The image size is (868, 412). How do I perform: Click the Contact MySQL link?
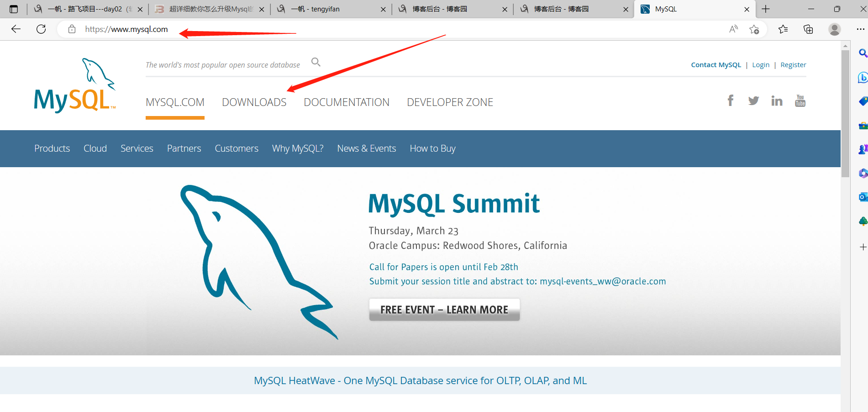pos(716,65)
